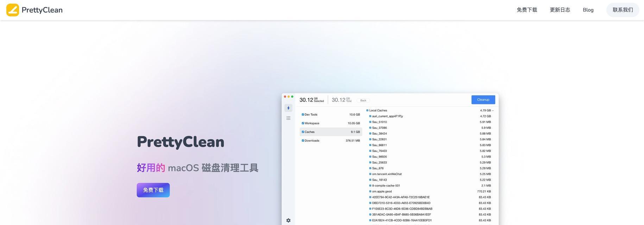Select the Dev Tools size 10.6 GB
The image size is (644, 225).
tap(355, 115)
